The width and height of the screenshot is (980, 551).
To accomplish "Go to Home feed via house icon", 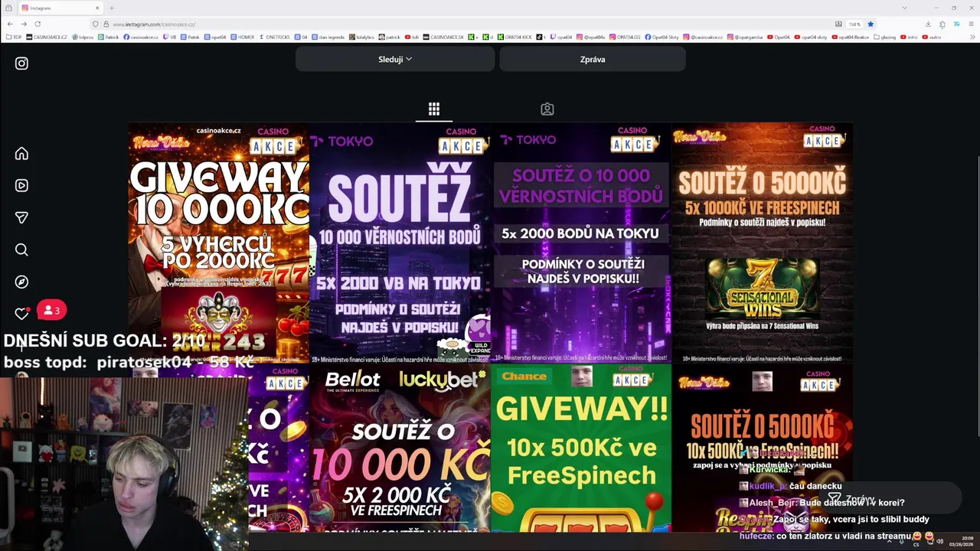I will coord(21,154).
